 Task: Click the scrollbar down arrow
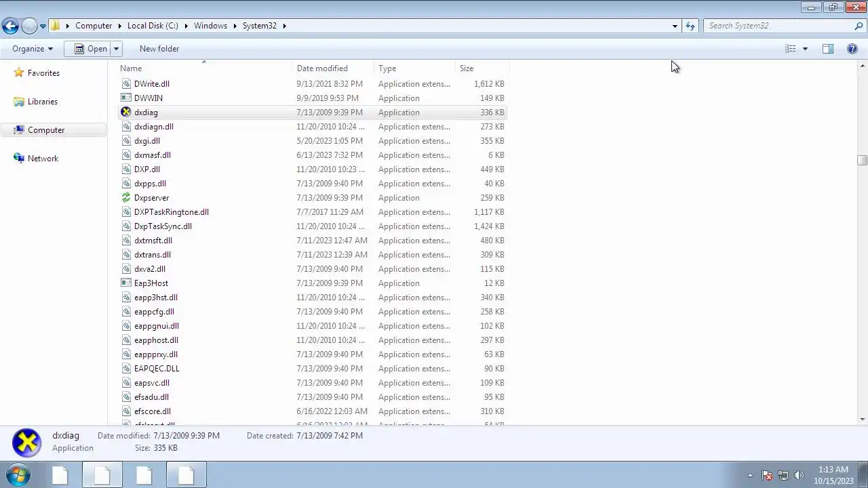(x=862, y=420)
